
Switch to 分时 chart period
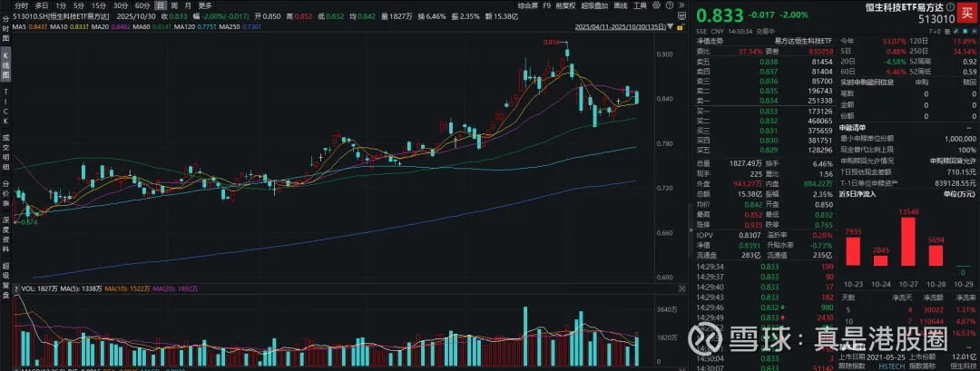23,5
